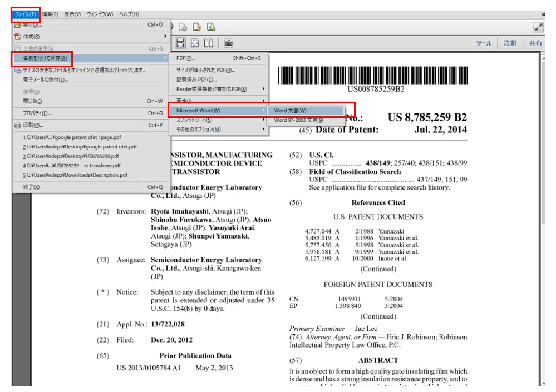This screenshot has width=556, height=392.
Task: Save as PDF(P) from submenu
Action: click(219, 58)
